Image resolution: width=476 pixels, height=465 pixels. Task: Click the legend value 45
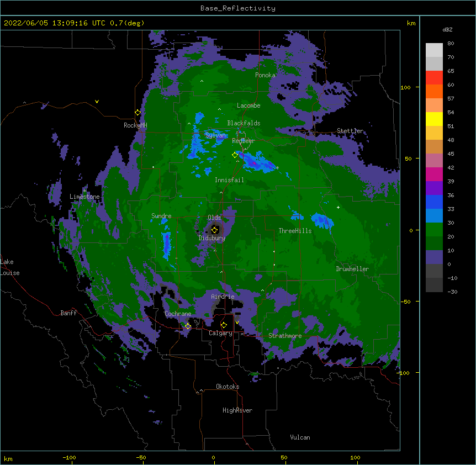tap(451, 154)
